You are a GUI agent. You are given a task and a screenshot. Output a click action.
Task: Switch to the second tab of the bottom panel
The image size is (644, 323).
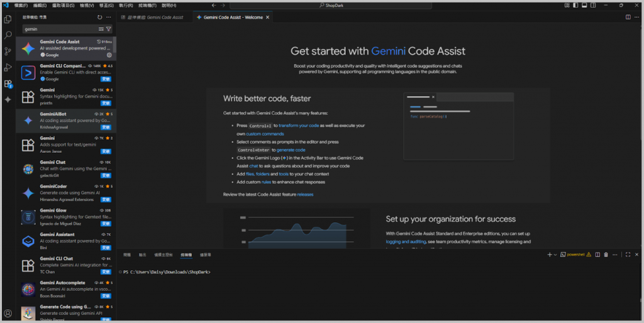pos(142,255)
